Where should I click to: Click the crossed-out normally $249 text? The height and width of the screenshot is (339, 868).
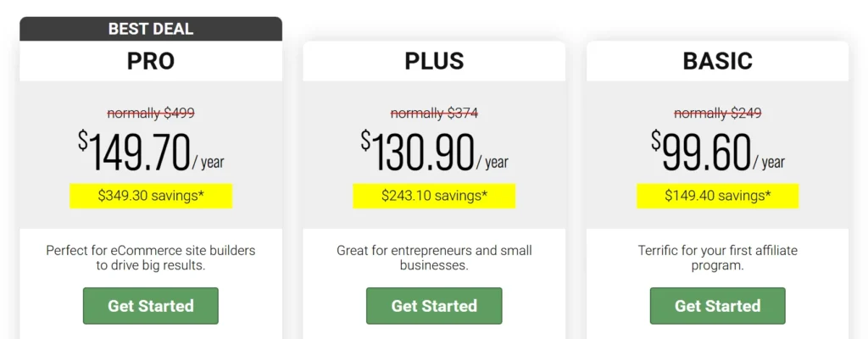(x=717, y=113)
